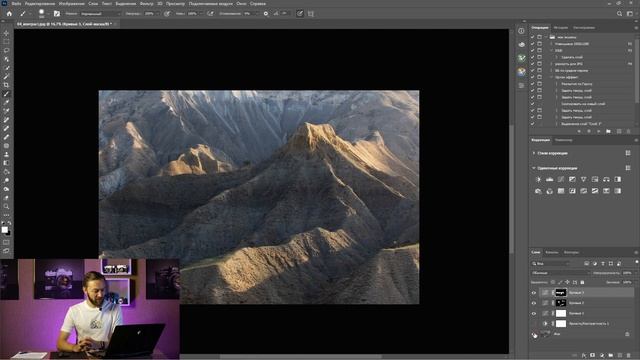Switch to the Каналы tab
Viewport: 640px width, 360px height.
[552, 252]
